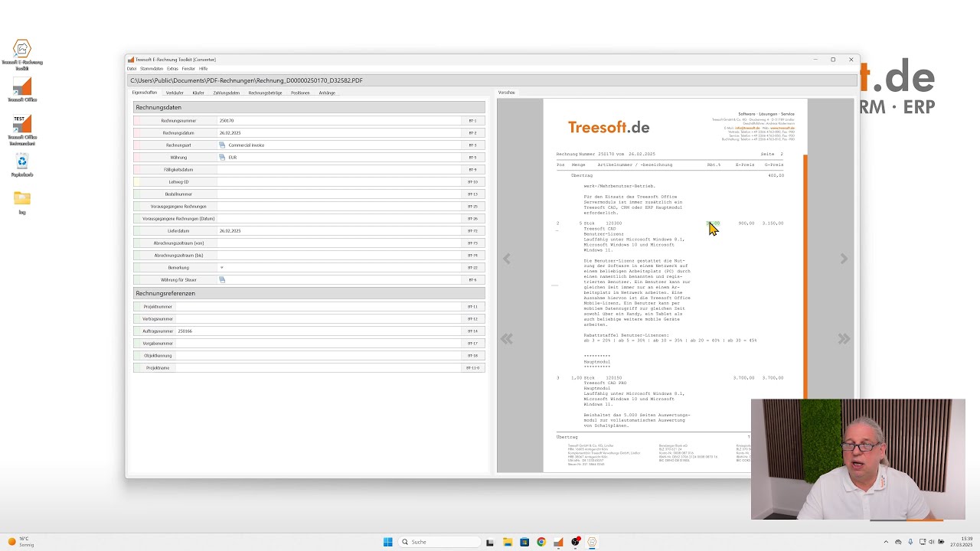Select the Eigenschaften tab
This screenshot has width=980, height=551.
coord(145,93)
